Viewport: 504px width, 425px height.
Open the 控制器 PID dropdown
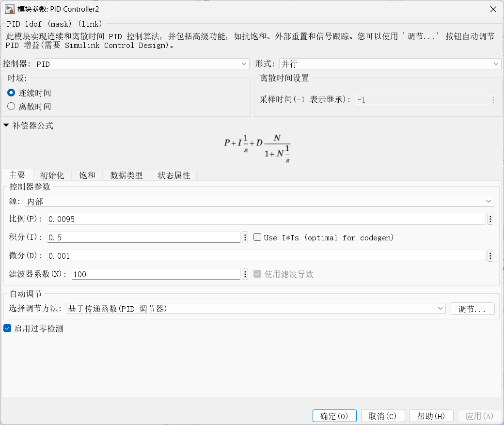(142, 64)
